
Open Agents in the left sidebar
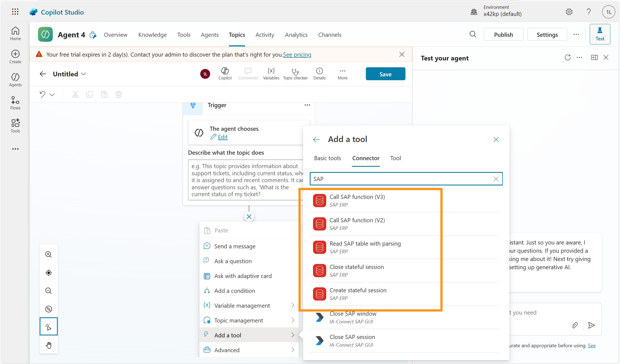(15, 80)
